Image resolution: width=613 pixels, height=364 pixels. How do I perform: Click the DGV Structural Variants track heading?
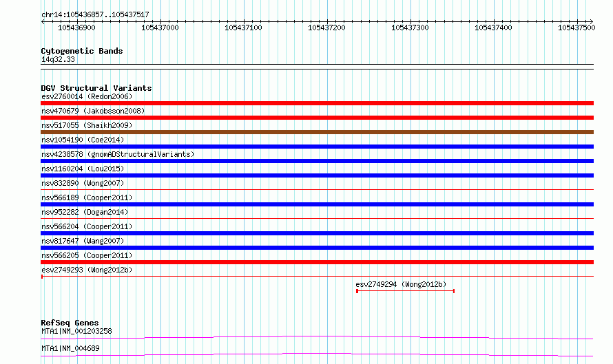coord(96,88)
